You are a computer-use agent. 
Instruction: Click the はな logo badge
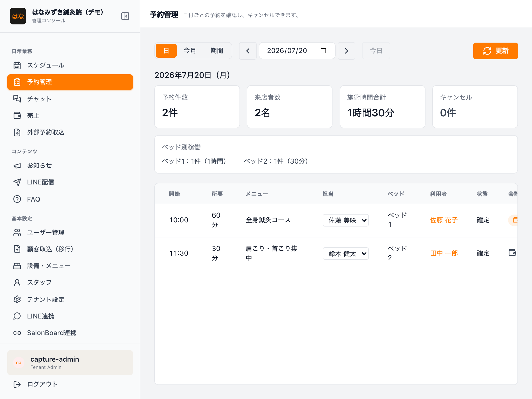click(x=18, y=16)
